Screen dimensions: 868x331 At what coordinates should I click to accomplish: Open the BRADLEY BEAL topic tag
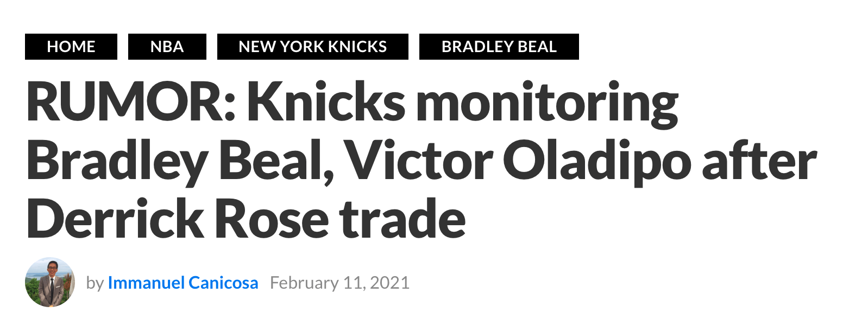(x=499, y=47)
